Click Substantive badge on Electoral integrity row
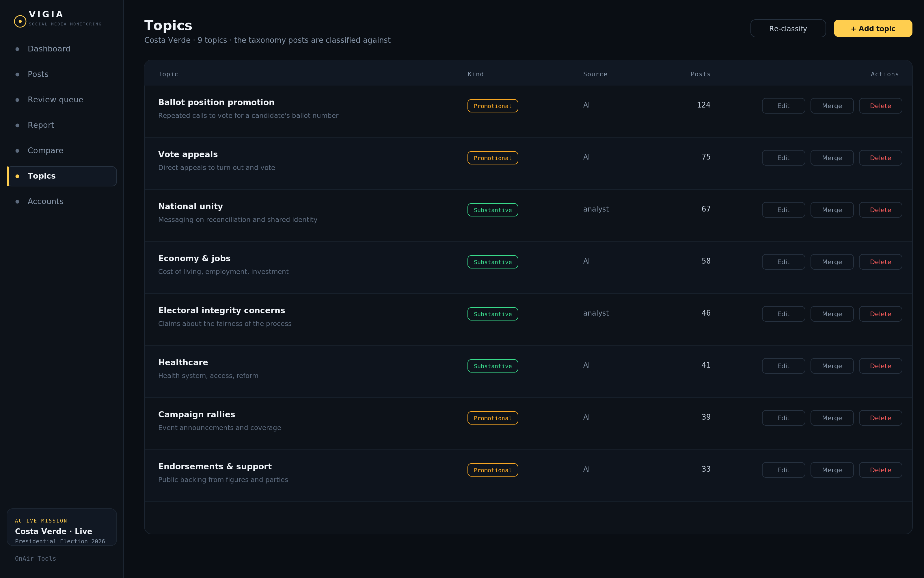Image resolution: width=924 pixels, height=578 pixels. click(493, 314)
